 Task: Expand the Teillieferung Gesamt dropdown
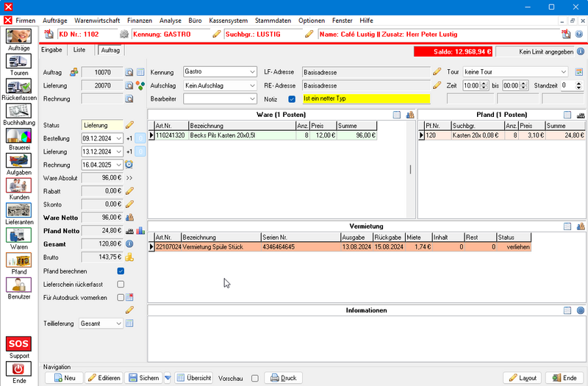click(119, 324)
